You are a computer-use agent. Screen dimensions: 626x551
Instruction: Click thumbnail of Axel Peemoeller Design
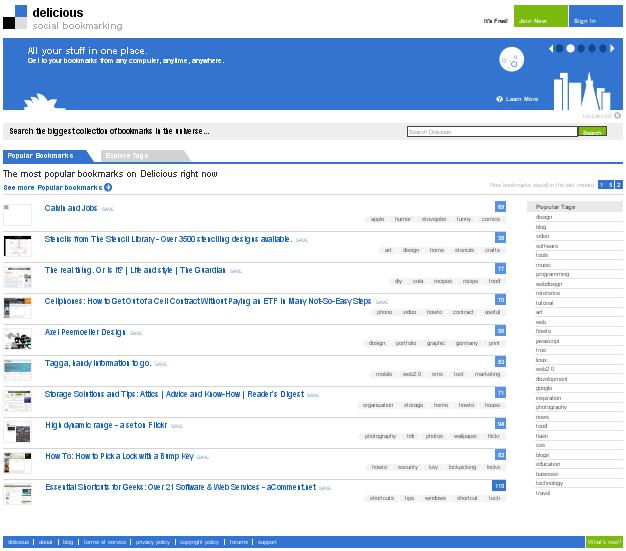tap(18, 339)
